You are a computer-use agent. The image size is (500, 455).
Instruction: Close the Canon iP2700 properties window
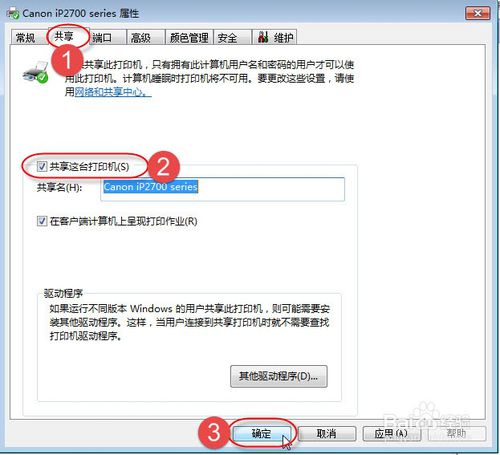click(x=478, y=13)
